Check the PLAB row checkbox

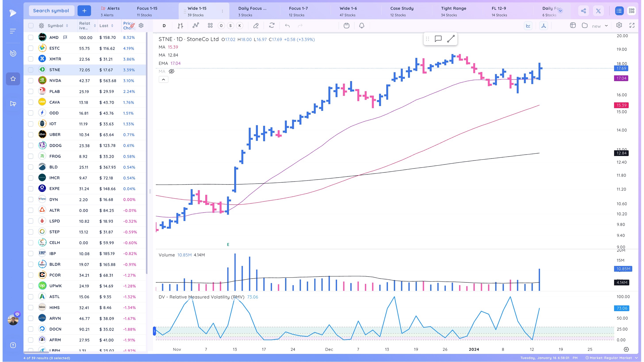tap(31, 91)
